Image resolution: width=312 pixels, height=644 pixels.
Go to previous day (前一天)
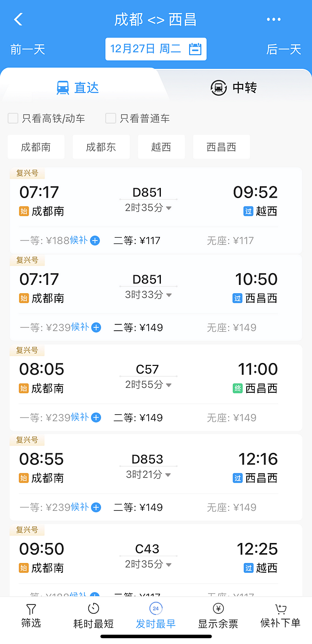(27, 49)
